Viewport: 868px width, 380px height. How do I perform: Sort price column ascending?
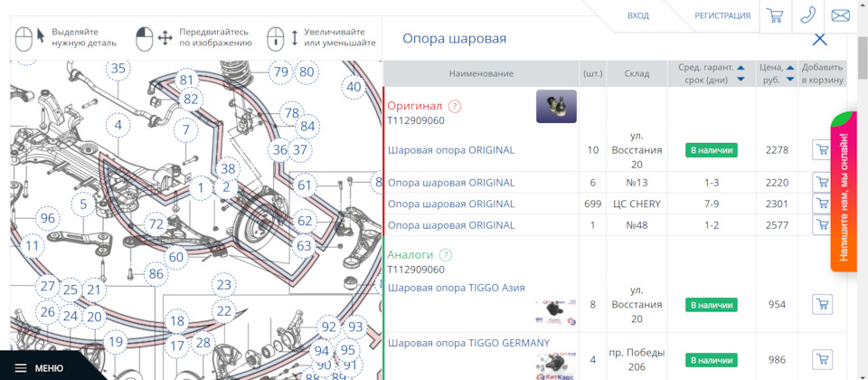point(789,68)
